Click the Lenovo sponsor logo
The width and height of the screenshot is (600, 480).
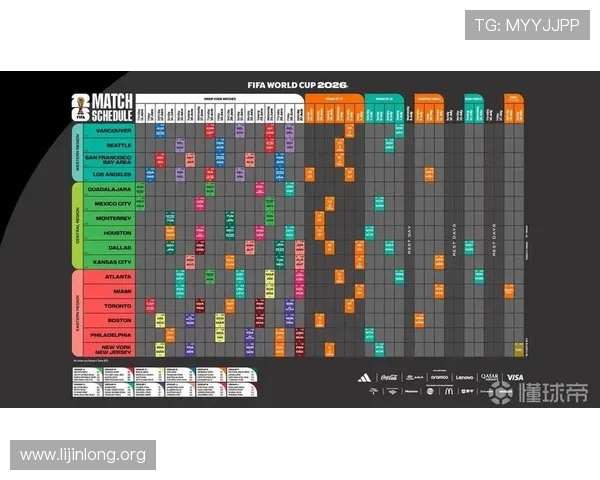coord(463,377)
